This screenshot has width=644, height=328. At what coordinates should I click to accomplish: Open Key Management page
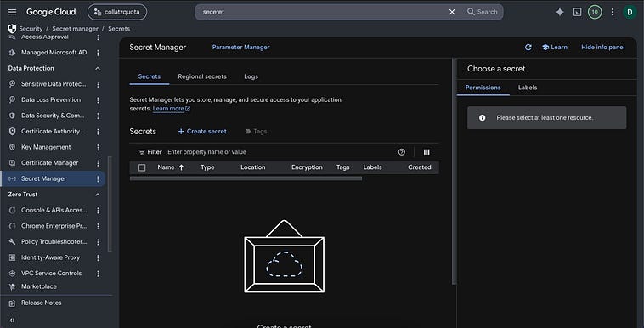(46, 147)
